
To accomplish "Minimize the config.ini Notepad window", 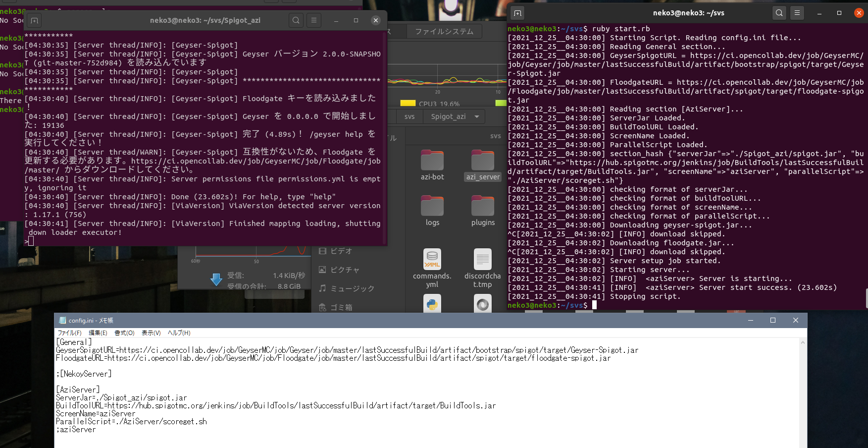I will (751, 320).
